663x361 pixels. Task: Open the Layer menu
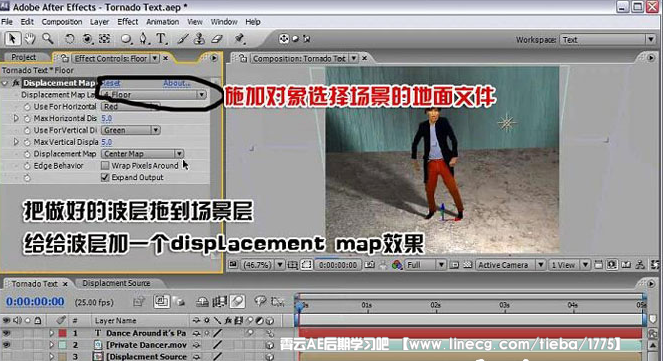(99, 22)
